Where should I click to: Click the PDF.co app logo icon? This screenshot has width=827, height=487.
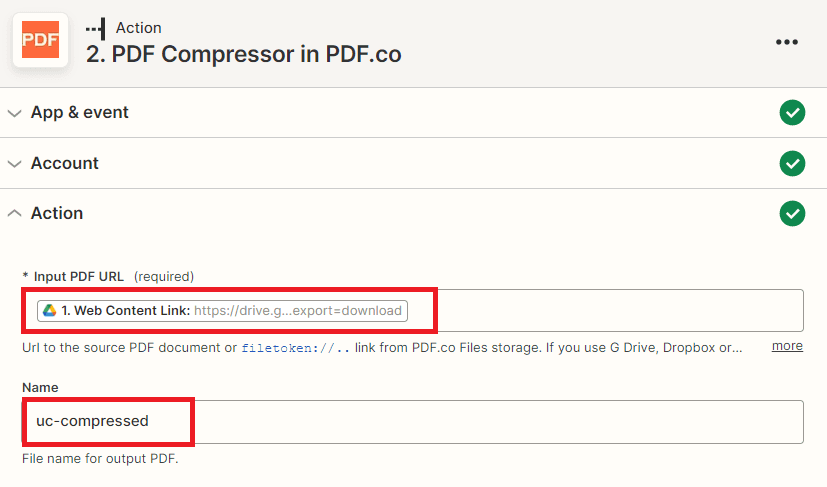40,40
